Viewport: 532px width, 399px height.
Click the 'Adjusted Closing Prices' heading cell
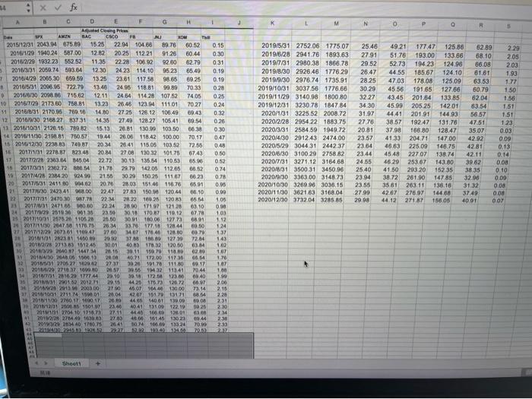[105, 30]
